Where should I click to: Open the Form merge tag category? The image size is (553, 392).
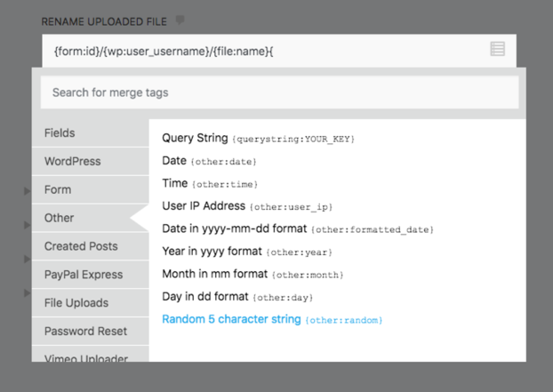coord(90,189)
